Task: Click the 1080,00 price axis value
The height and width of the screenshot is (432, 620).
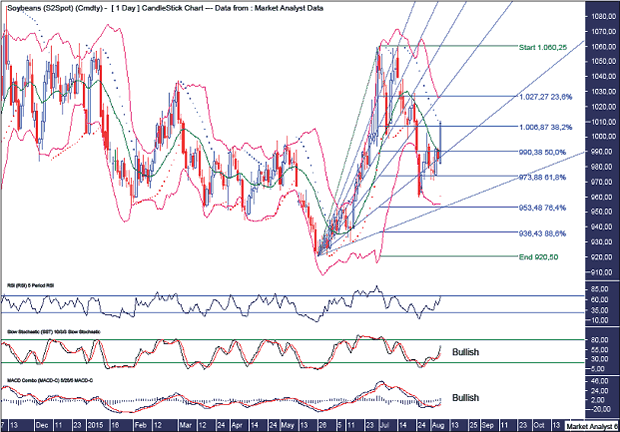Action: coord(603,17)
